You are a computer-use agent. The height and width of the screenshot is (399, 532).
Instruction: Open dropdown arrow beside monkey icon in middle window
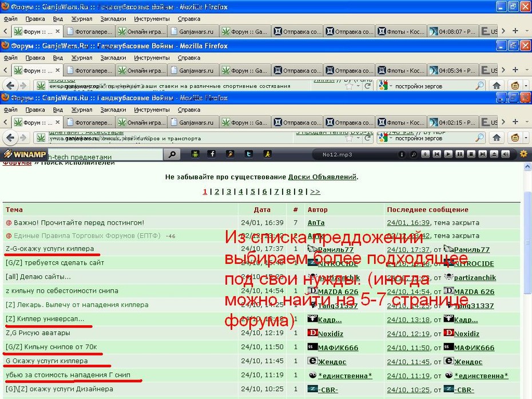pyautogui.click(x=526, y=86)
